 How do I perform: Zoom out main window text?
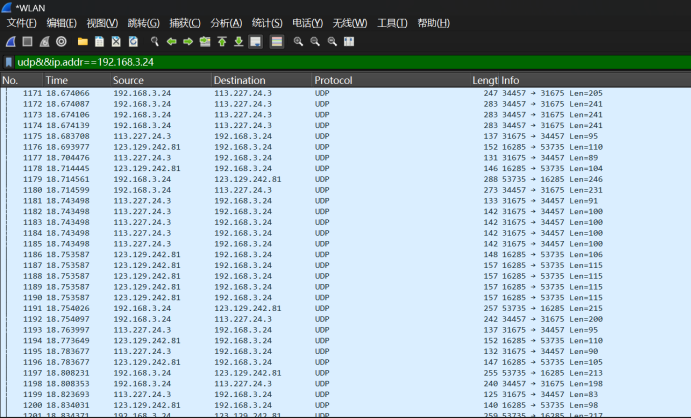315,41
